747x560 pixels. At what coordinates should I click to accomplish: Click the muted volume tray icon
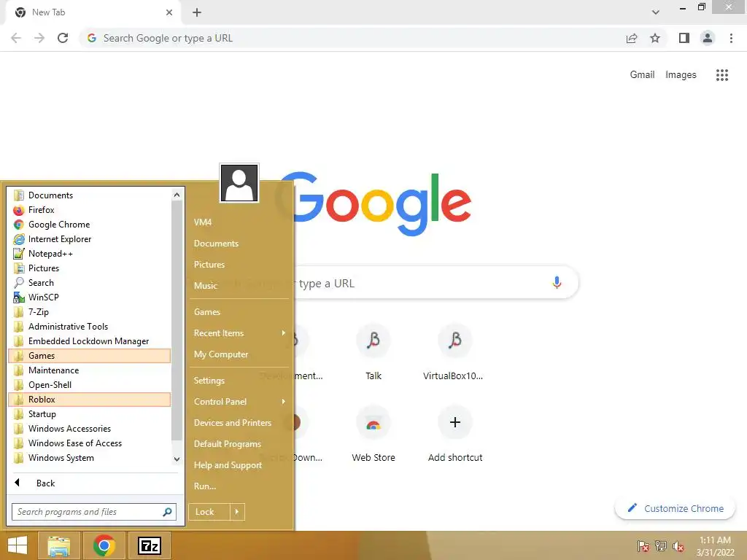[678, 546]
